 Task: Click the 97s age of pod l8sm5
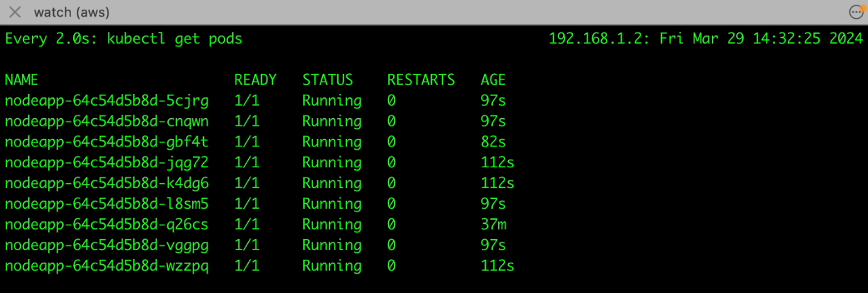(x=493, y=205)
